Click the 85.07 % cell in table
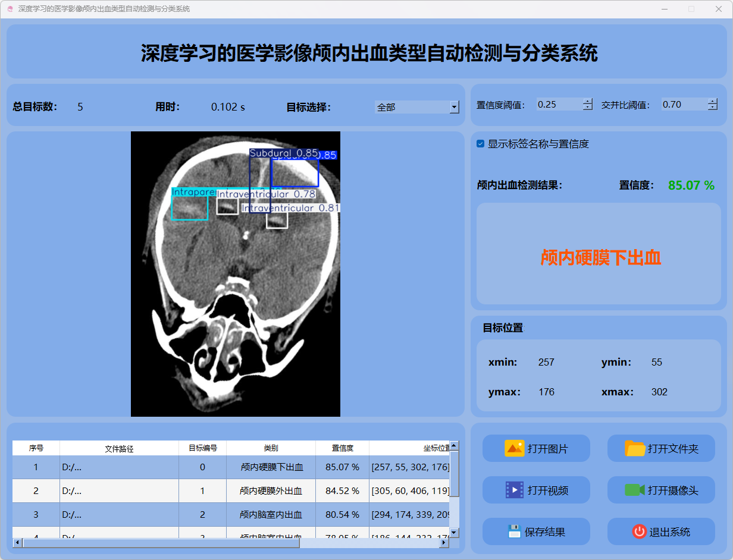The height and width of the screenshot is (560, 733). [x=342, y=467]
